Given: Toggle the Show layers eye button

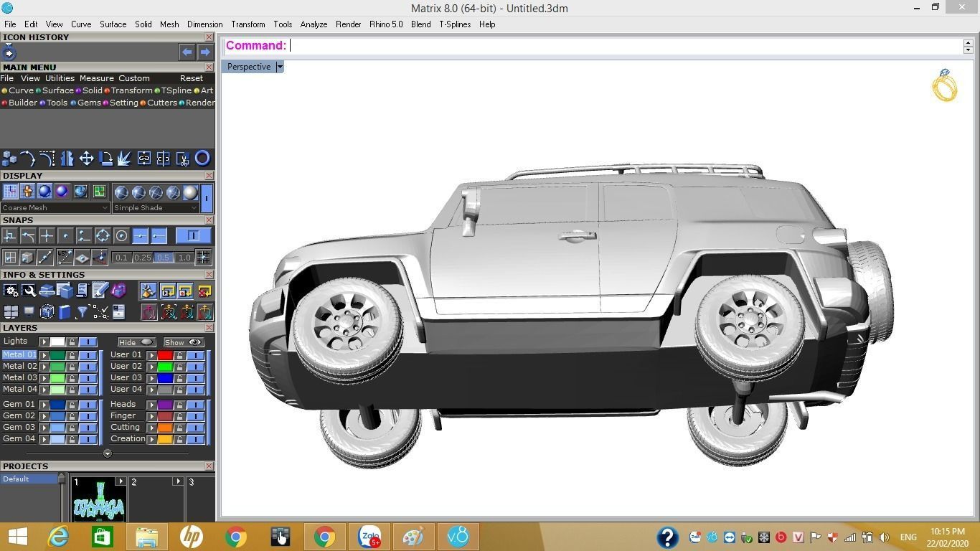Looking at the screenshot, I should coord(183,342).
